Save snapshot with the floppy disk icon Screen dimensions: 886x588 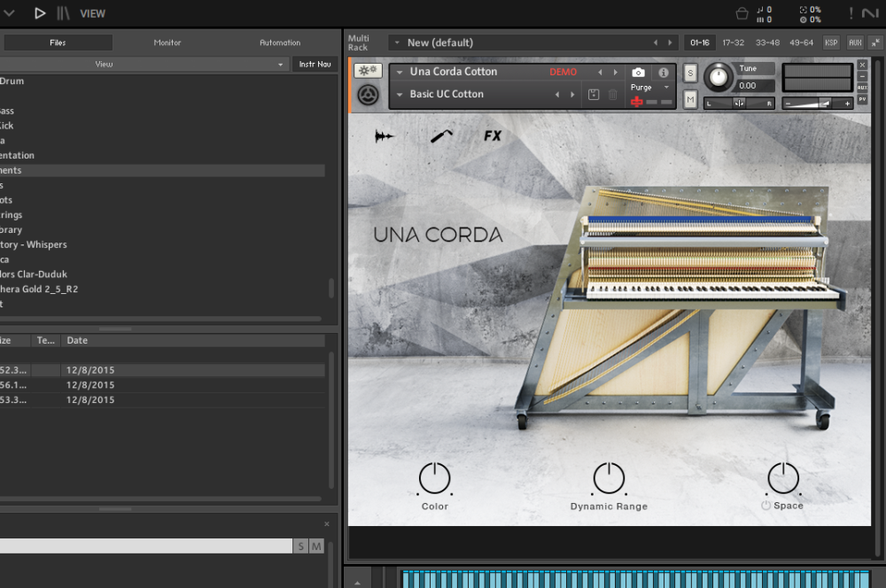click(x=594, y=95)
